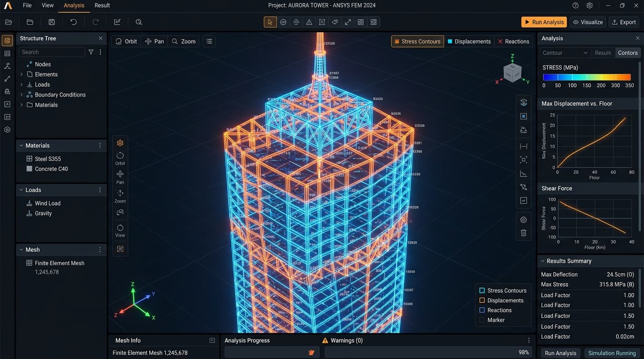Open the layers panel in sidebar
This screenshot has width=644, height=359.
tap(7, 40)
